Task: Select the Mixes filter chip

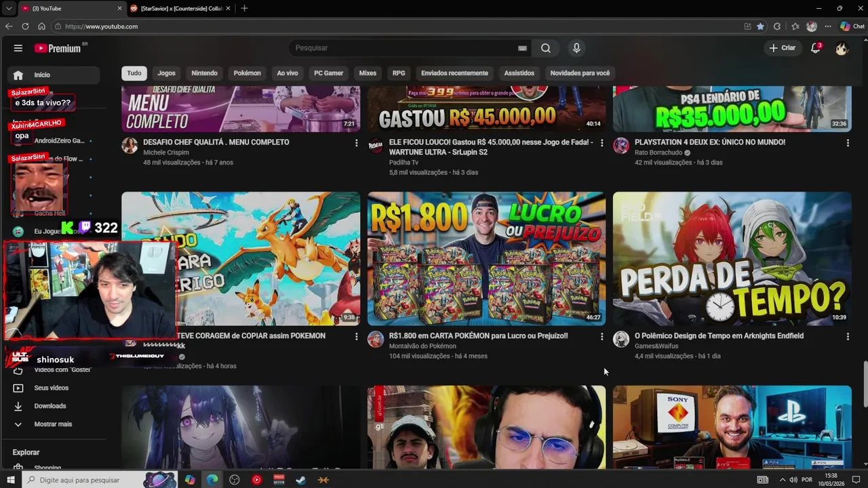Action: click(368, 73)
